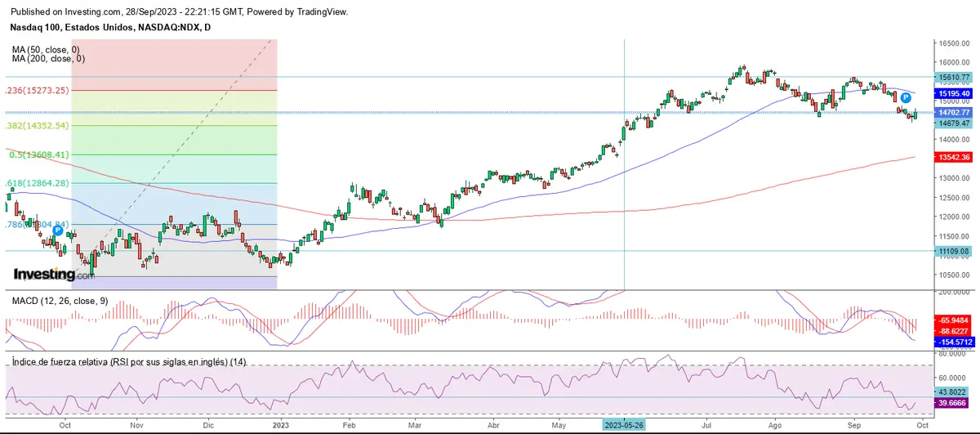This screenshot has height=434, width=980.
Task: Click the blue P marker near late September 2023
Action: pos(906,97)
